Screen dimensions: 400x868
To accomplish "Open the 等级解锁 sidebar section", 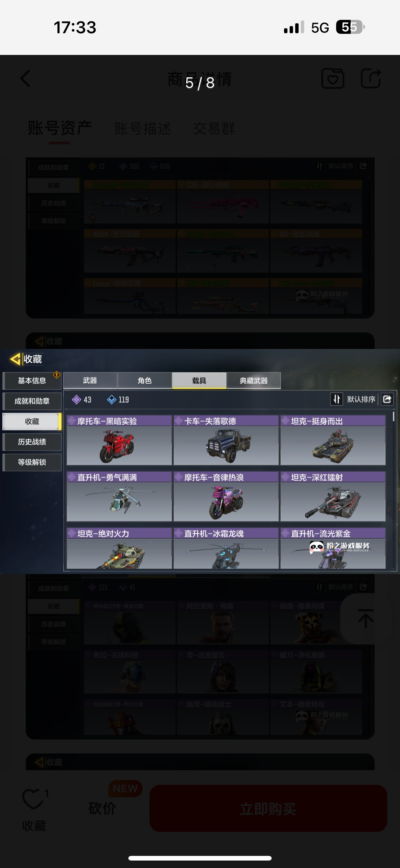I will click(x=32, y=462).
